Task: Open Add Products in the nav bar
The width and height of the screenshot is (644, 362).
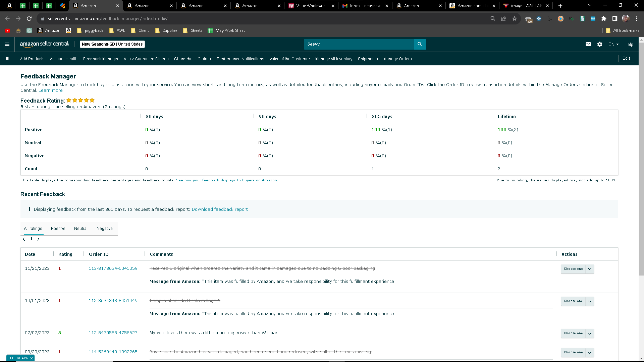Action: (32, 59)
